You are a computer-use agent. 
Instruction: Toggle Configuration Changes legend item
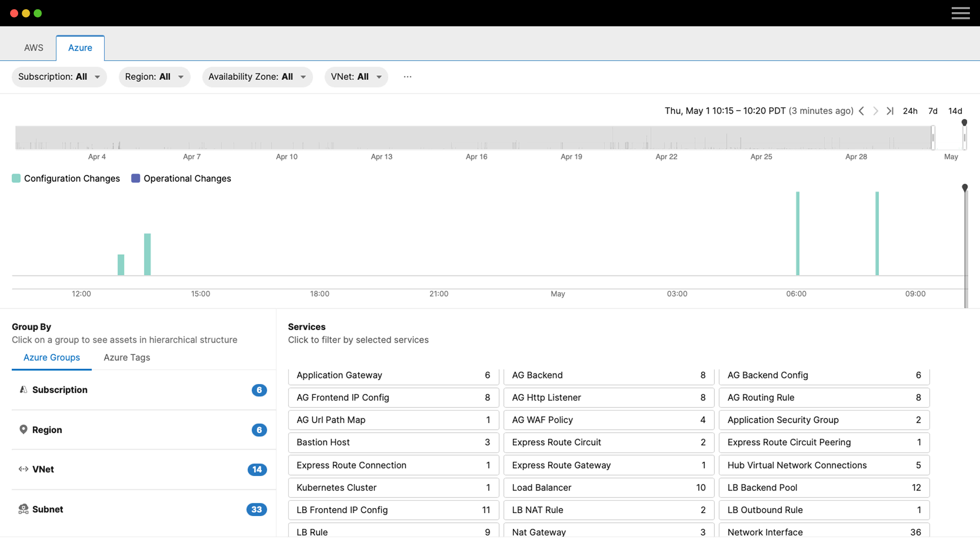66,178
